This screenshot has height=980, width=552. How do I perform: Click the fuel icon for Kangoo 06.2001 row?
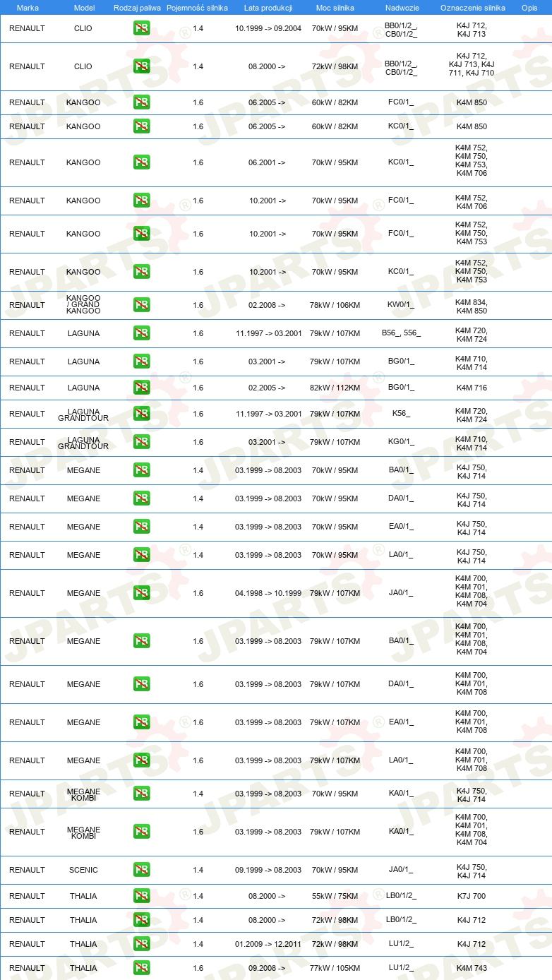click(142, 162)
